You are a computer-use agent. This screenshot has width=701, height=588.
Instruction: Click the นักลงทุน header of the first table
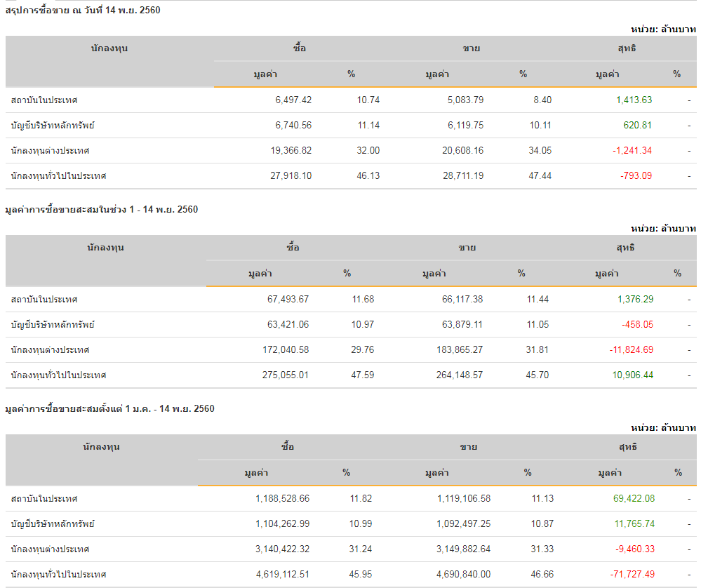[x=109, y=48]
